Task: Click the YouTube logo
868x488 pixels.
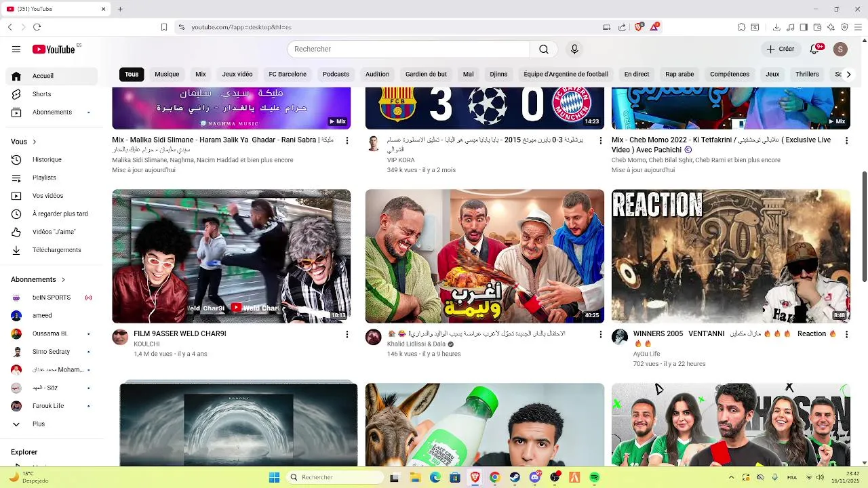Action: (x=54, y=49)
